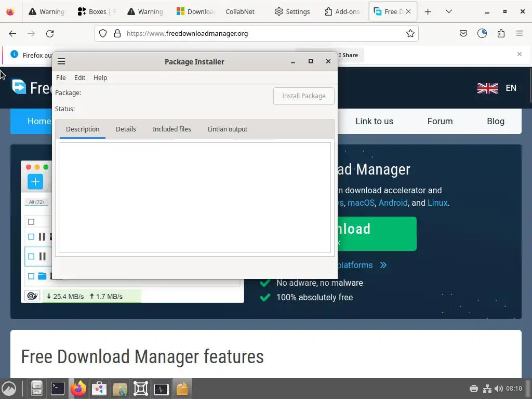
Task: Click the green Download button on website
Action: tap(377, 234)
